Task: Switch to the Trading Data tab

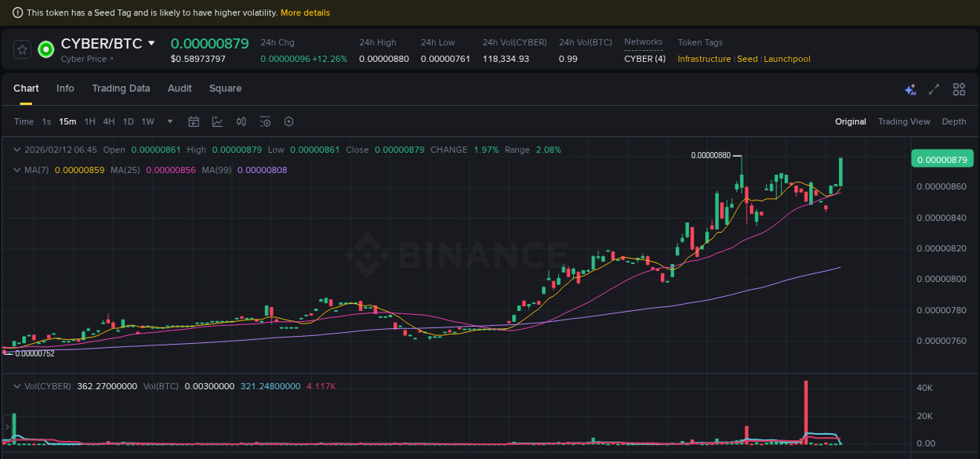Action: tap(121, 89)
